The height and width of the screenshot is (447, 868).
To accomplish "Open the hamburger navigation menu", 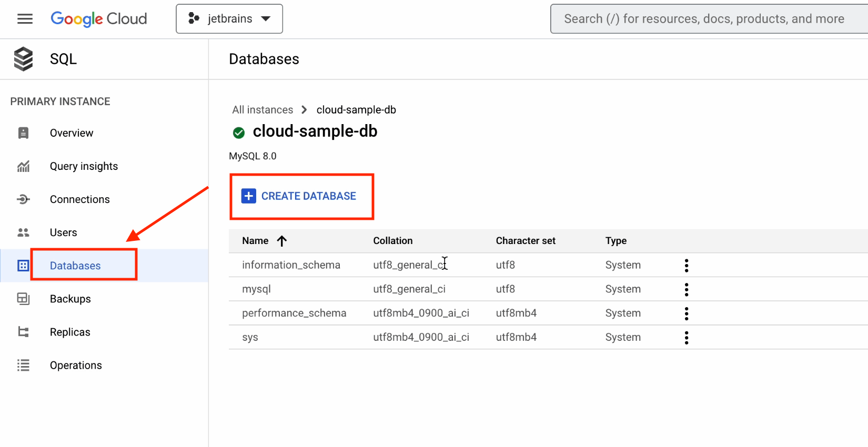I will 25,19.
